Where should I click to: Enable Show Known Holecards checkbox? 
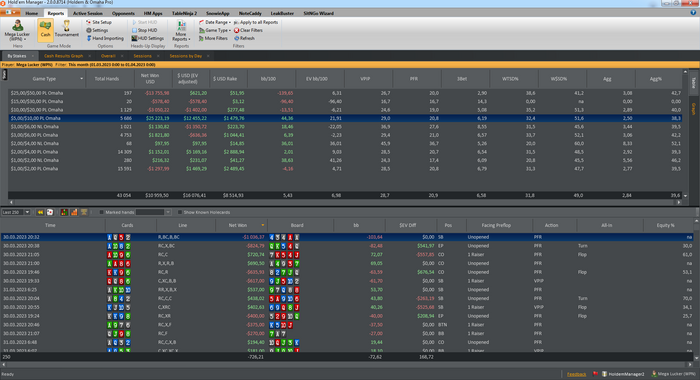coord(179,212)
